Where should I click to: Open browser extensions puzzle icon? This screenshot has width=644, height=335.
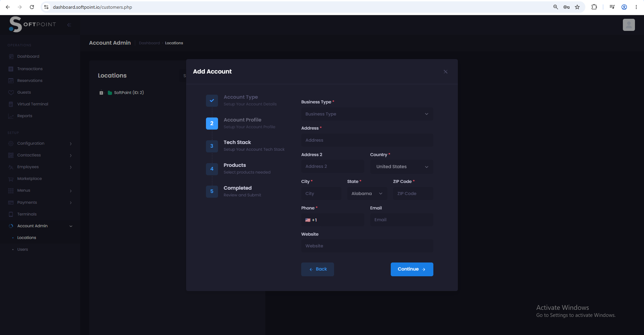point(594,7)
